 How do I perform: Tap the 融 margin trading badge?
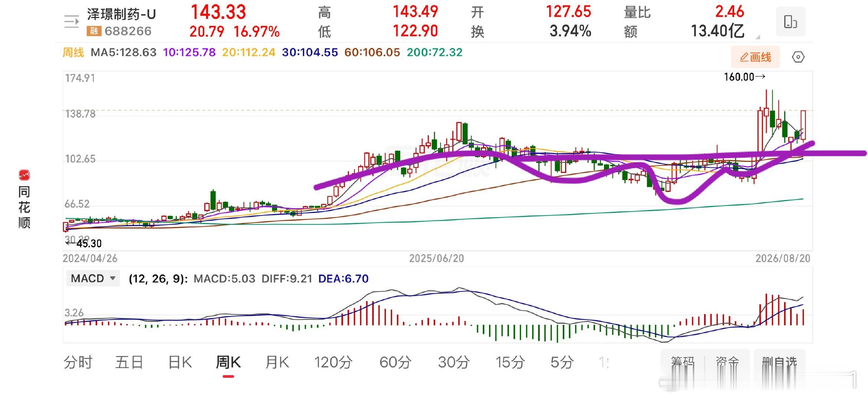pyautogui.click(x=94, y=31)
